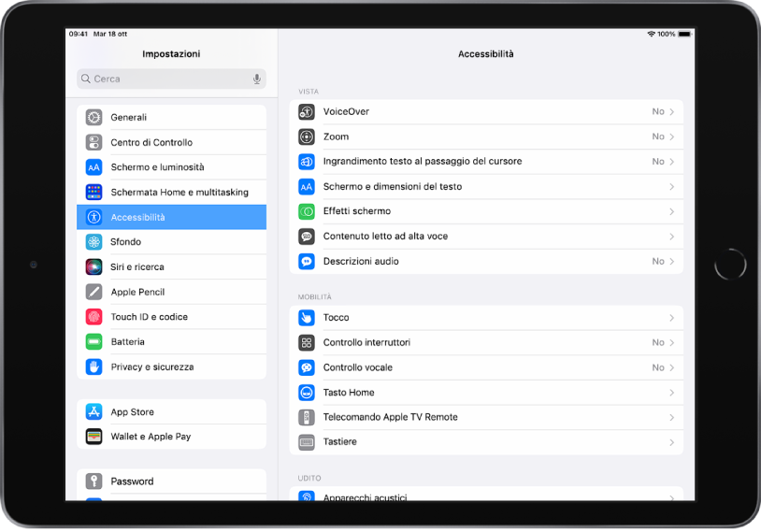Tap the Wallet e Apple Pay icon
Image resolution: width=761 pixels, height=532 pixels.
click(93, 437)
